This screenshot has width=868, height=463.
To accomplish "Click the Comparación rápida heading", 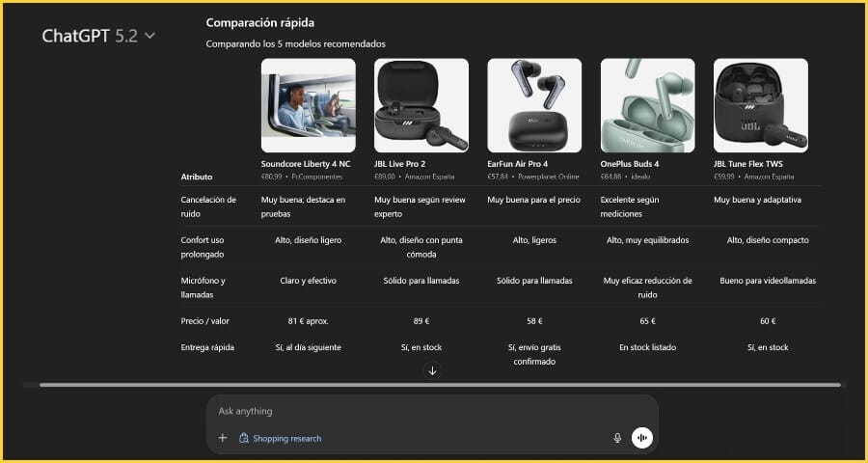I will point(260,23).
